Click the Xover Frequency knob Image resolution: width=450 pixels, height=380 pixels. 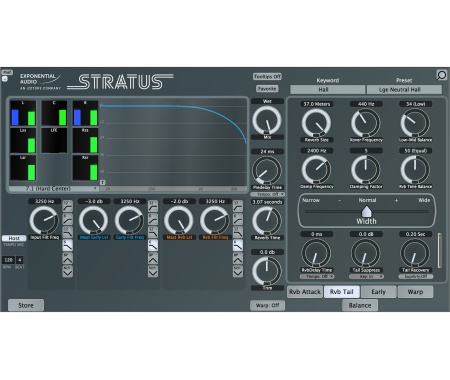(x=366, y=123)
